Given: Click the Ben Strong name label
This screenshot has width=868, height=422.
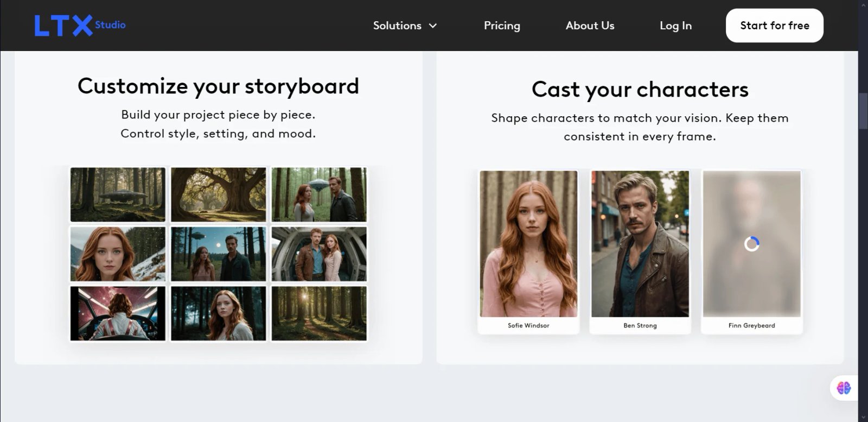Looking at the screenshot, I should pos(640,325).
